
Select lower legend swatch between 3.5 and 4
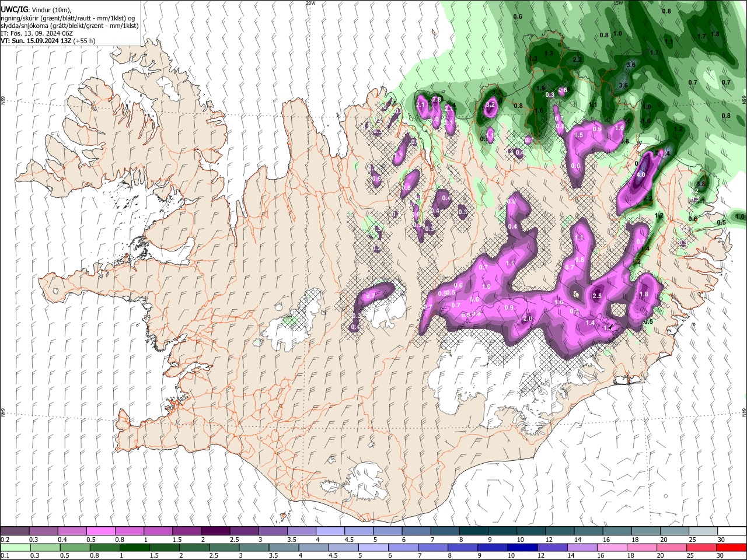click(x=284, y=547)
